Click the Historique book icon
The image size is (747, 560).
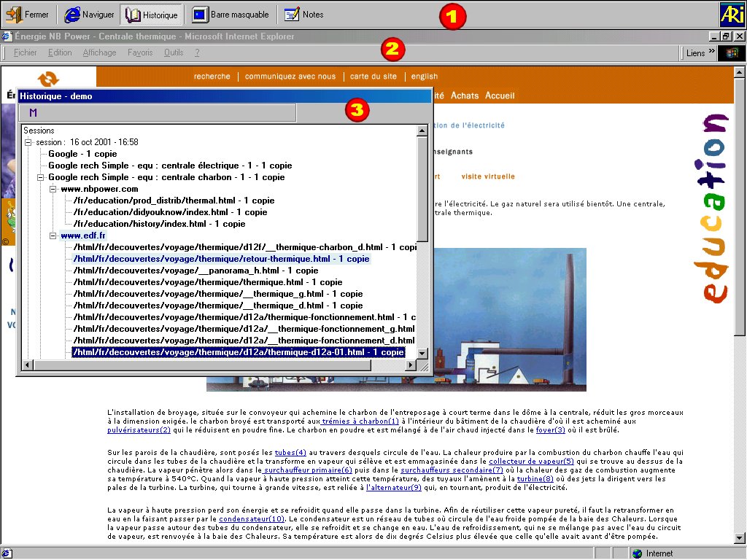133,15
